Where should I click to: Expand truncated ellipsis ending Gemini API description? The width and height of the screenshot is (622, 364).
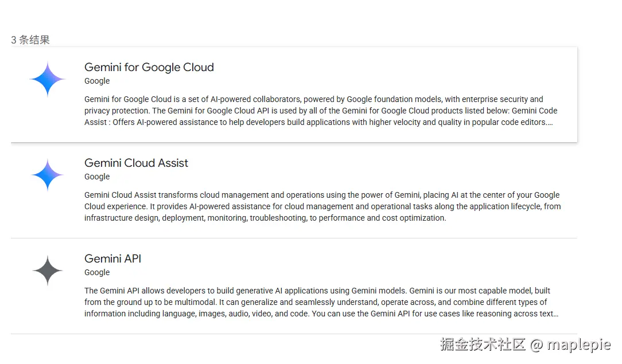(556, 314)
